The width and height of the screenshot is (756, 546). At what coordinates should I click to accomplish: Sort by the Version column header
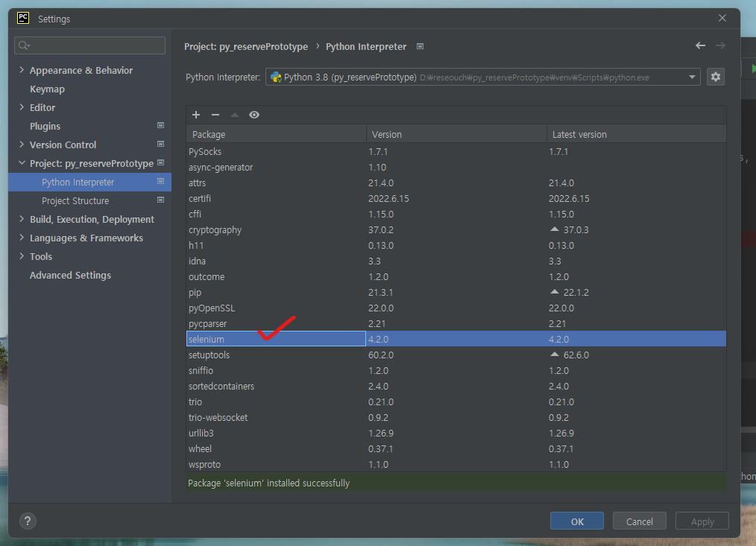456,134
